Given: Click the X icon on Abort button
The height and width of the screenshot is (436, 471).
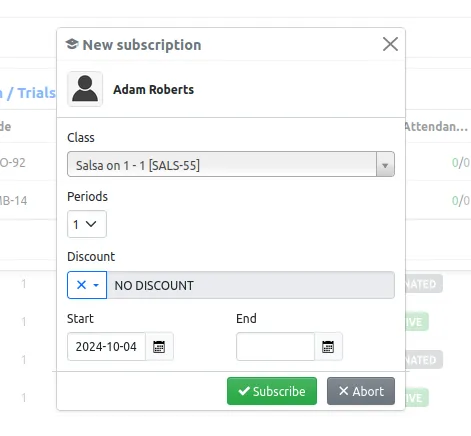Looking at the screenshot, I should 343,391.
